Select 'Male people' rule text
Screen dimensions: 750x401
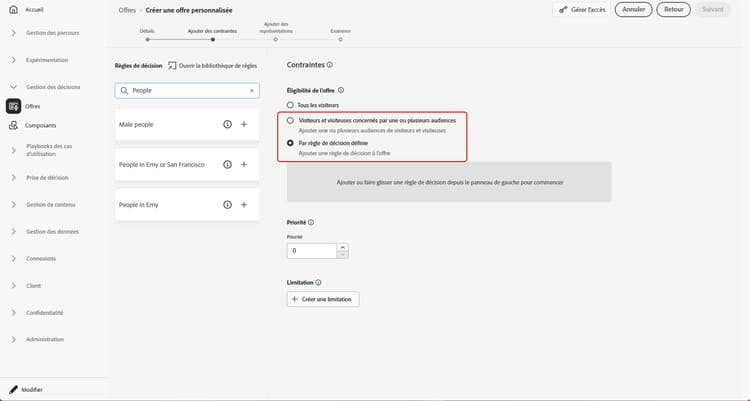click(x=136, y=124)
